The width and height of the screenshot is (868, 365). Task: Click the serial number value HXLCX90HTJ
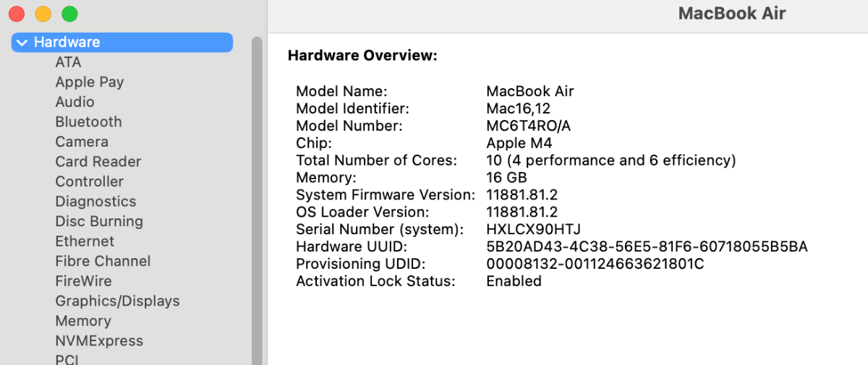click(533, 229)
